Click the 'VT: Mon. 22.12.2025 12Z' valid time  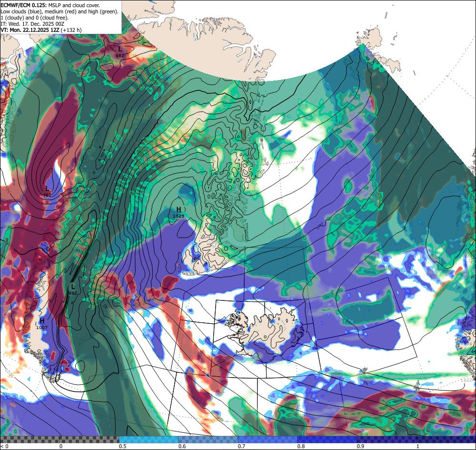pos(30,30)
